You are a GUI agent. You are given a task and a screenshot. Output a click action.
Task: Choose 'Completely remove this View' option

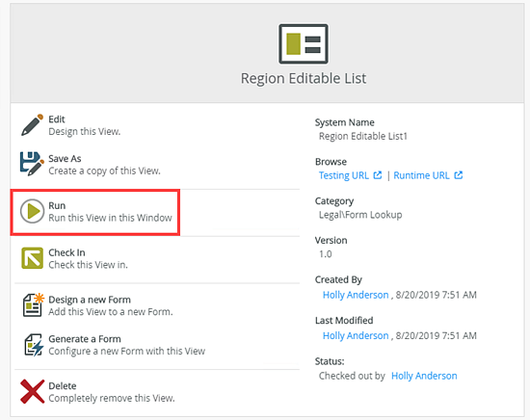(x=112, y=399)
